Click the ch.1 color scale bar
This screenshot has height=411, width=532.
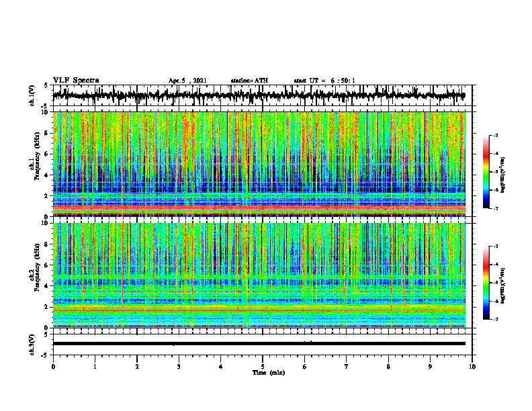tap(486, 172)
